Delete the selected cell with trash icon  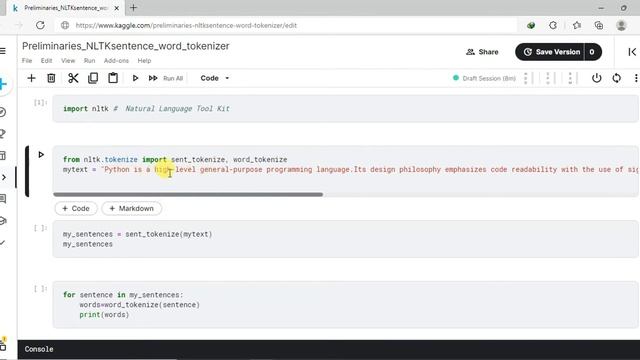pos(51,78)
